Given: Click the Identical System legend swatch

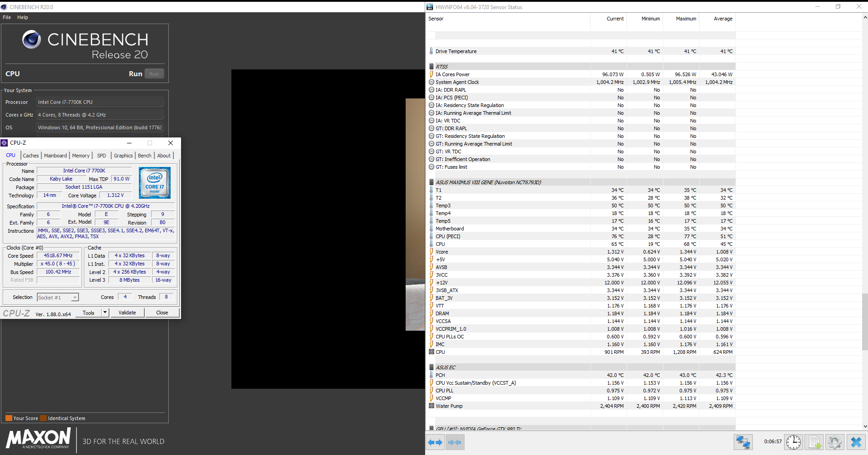Looking at the screenshot, I should click(43, 418).
